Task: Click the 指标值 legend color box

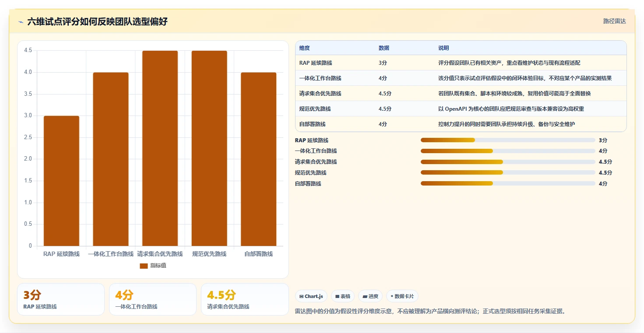Action: pyautogui.click(x=144, y=266)
